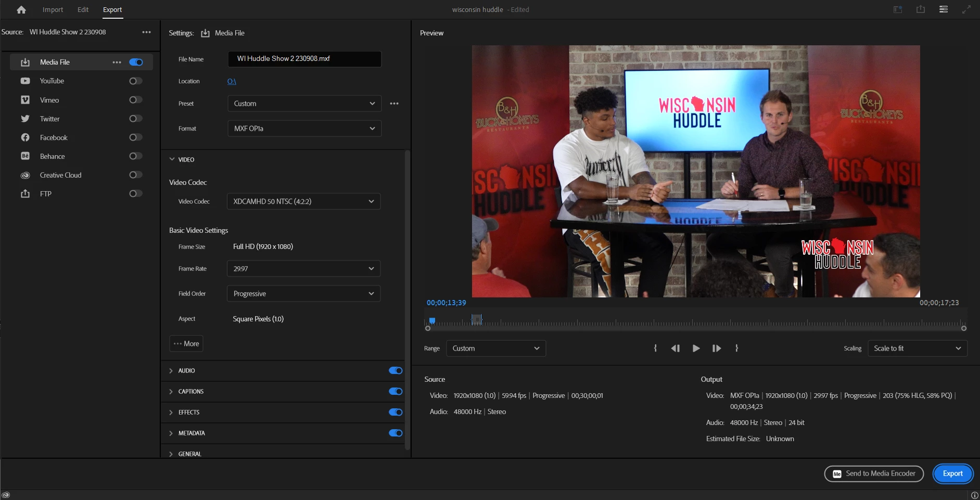The image size is (980, 500).
Task: Click the Settings Media File export icon
Action: 205,33
